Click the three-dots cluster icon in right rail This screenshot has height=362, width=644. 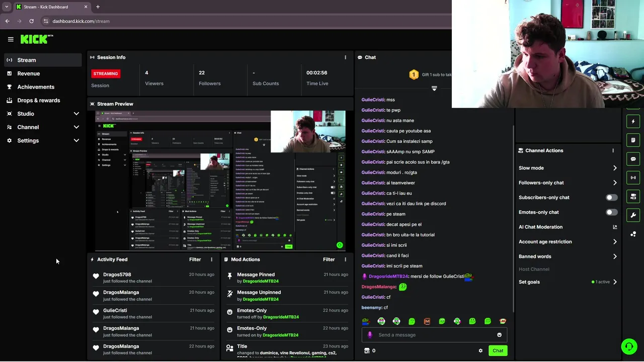pos(633,234)
